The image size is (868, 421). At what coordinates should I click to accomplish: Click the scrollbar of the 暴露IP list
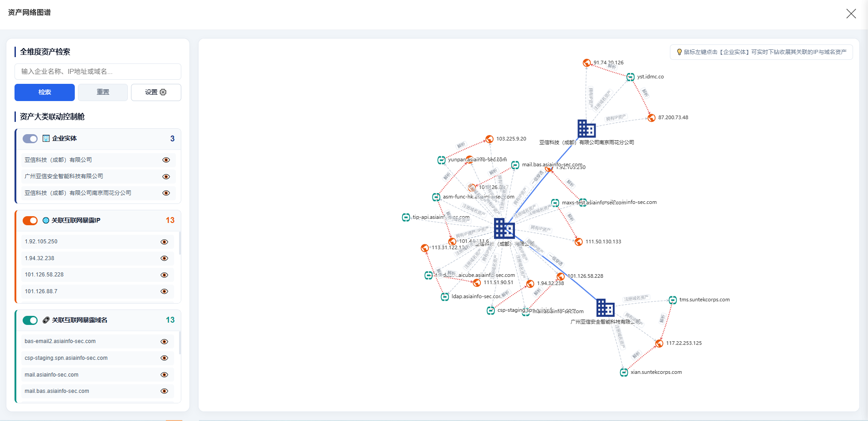pos(180,243)
